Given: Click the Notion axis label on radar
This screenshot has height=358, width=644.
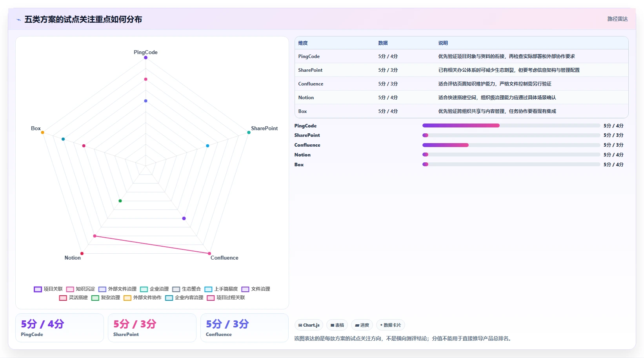Looking at the screenshot, I should 73,258.
